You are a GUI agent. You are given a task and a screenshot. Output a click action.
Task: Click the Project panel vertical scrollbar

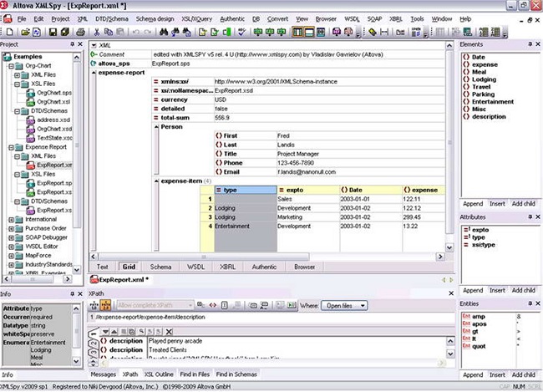tap(77, 163)
